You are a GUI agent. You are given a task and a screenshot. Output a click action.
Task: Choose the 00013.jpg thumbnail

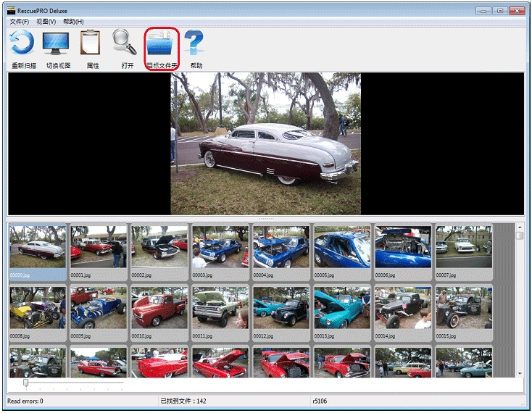(x=342, y=308)
